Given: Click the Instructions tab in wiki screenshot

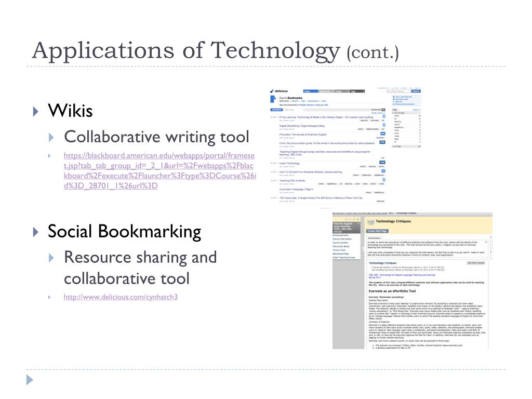Looking at the screenshot, I should 374,238.
